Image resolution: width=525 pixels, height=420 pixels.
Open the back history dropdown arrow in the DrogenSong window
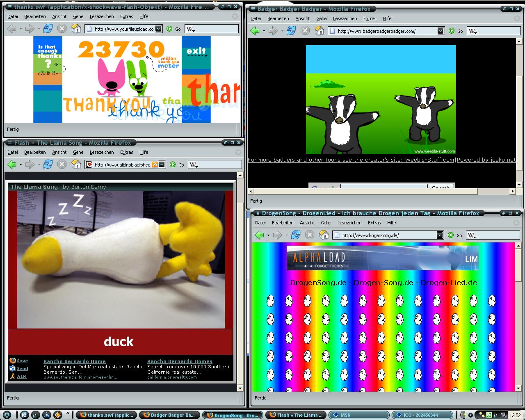(268, 235)
